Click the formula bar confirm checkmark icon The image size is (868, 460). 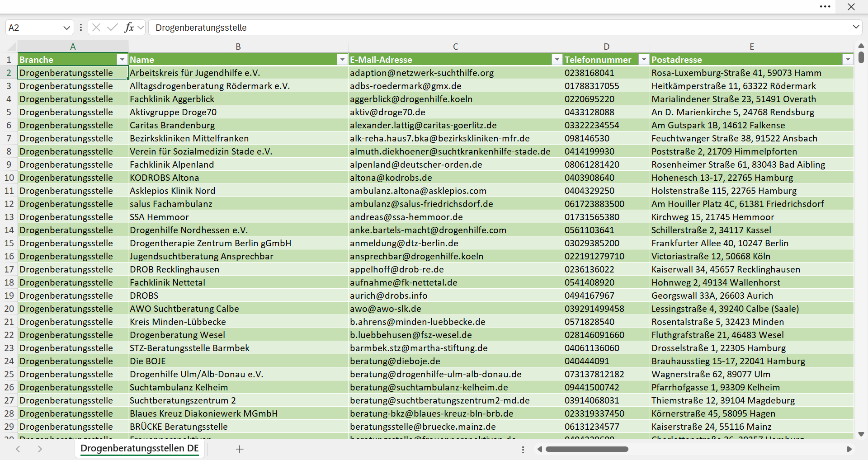point(112,28)
